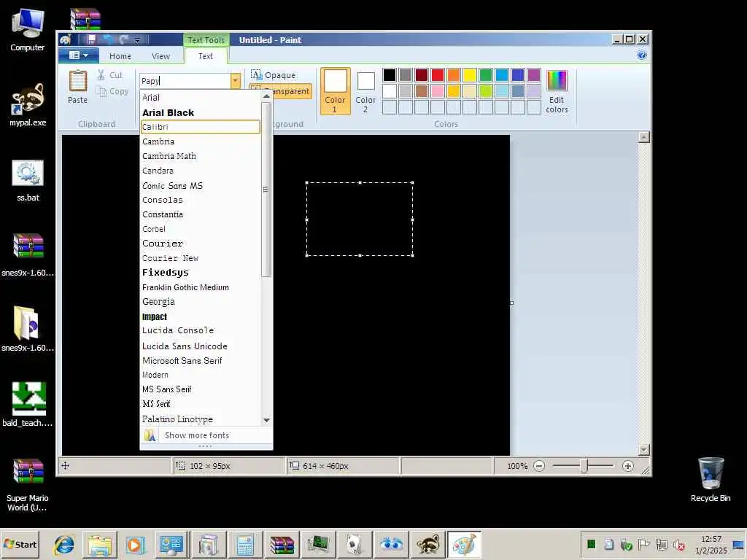Click the Cut scissors button
Screen dimensions: 747x560
click(110, 75)
